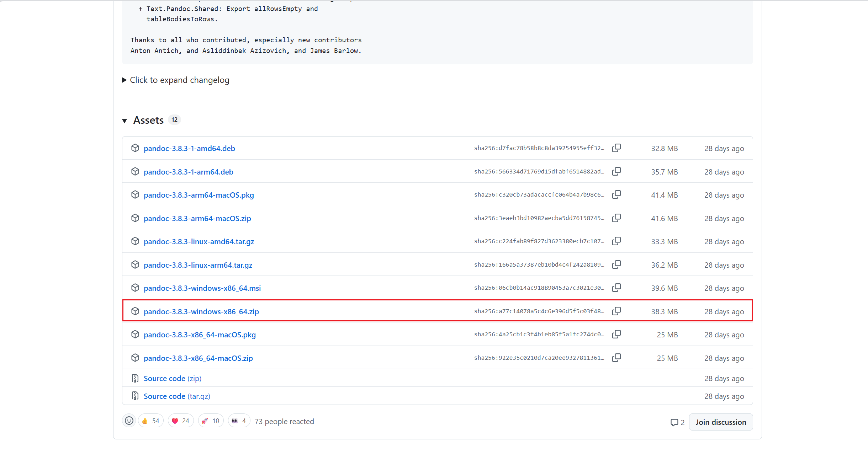Download pandoc-3.8.3-x86_64-macOS.pkg
868x449 pixels.
coord(200,335)
